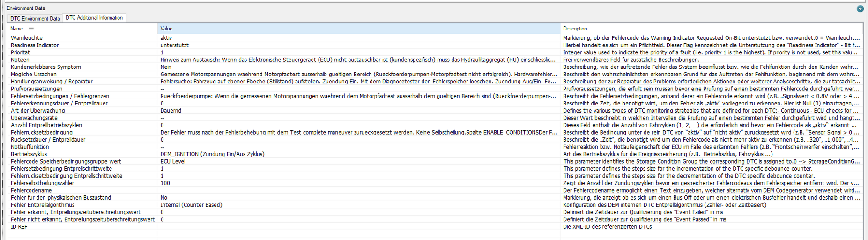The width and height of the screenshot is (868, 240).
Task: Click the Value column header
Action: coord(359,29)
